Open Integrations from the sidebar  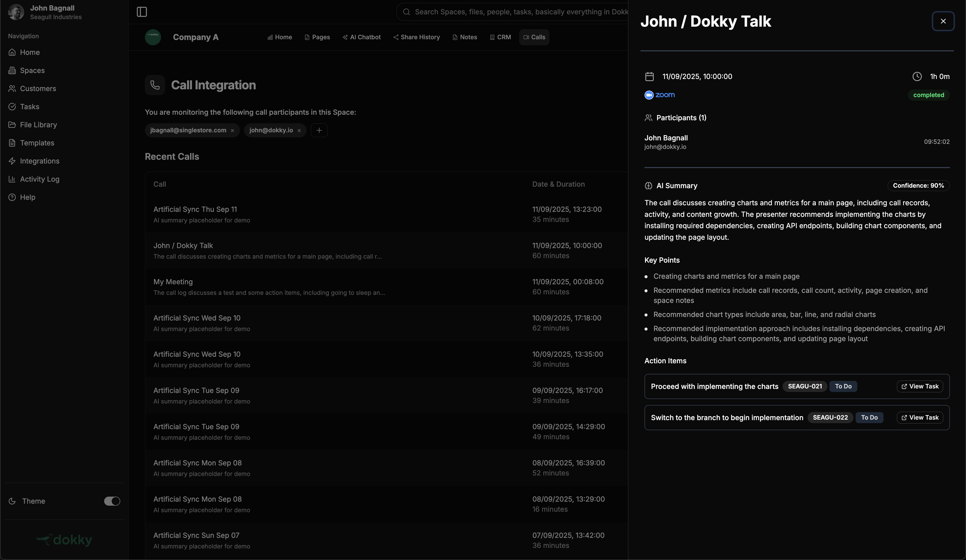[39, 161]
